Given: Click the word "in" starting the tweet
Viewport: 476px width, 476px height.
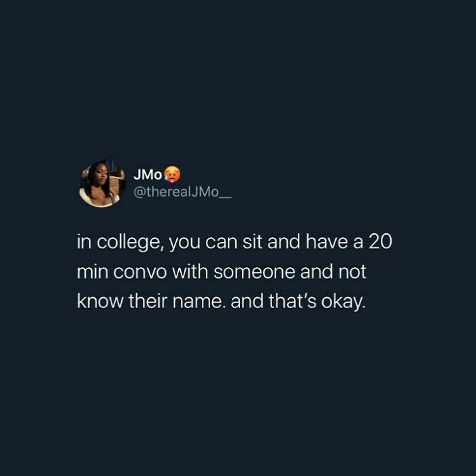Looking at the screenshot, I should pyautogui.click(x=84, y=242).
